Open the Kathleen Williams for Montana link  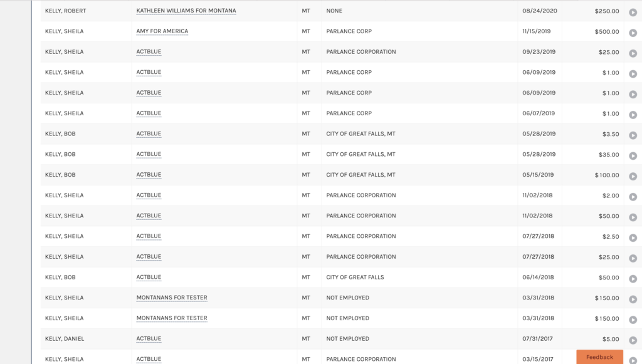186,11
